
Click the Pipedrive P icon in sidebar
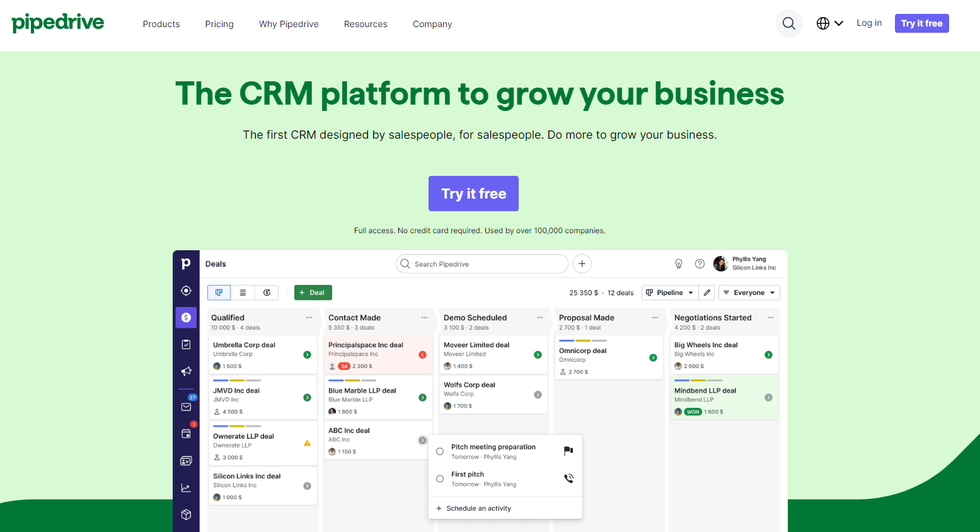tap(186, 263)
